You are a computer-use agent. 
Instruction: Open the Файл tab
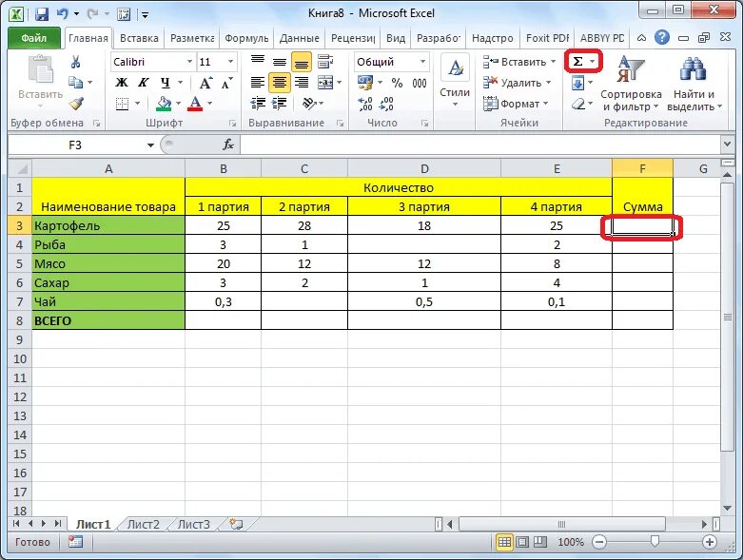tap(33, 38)
